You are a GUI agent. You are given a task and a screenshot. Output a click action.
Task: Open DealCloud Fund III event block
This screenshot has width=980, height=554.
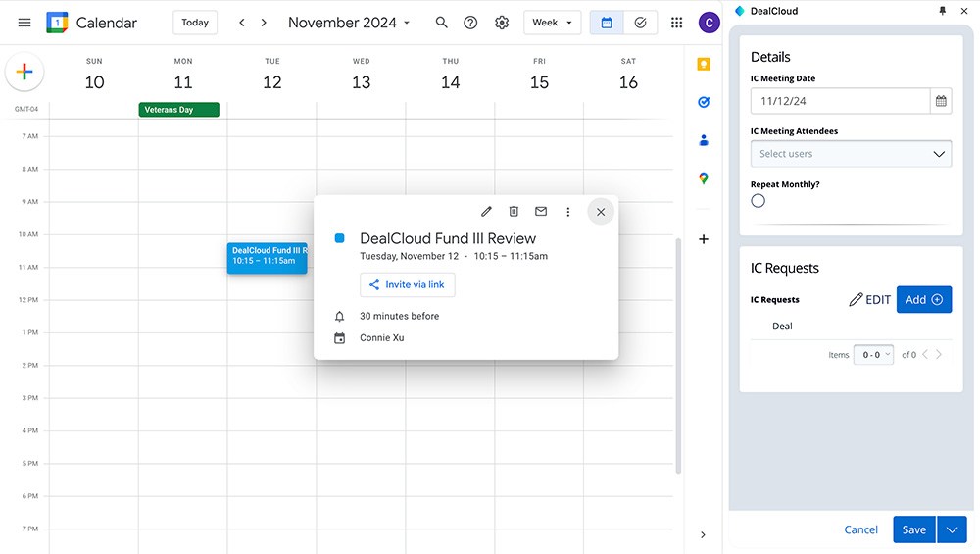pyautogui.click(x=267, y=258)
